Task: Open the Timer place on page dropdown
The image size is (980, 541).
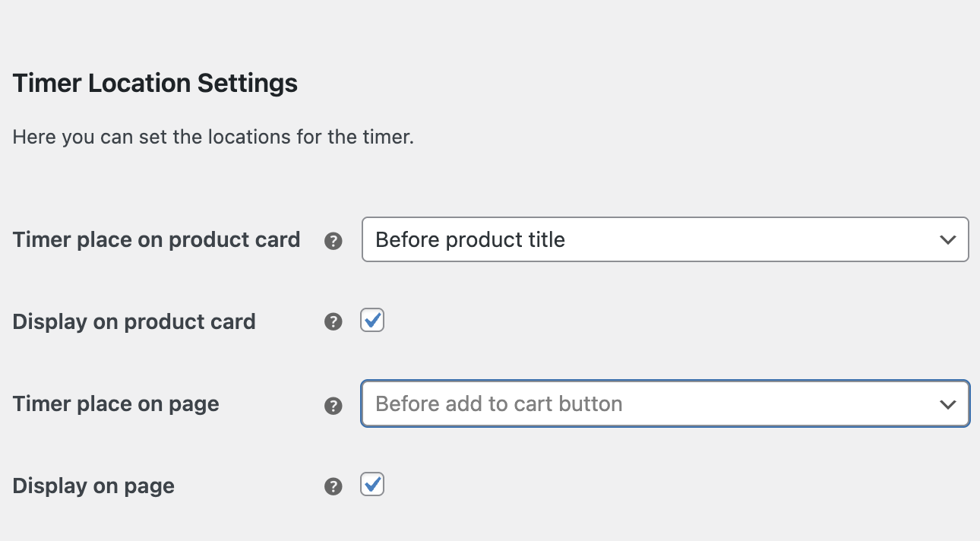Action: pos(665,403)
